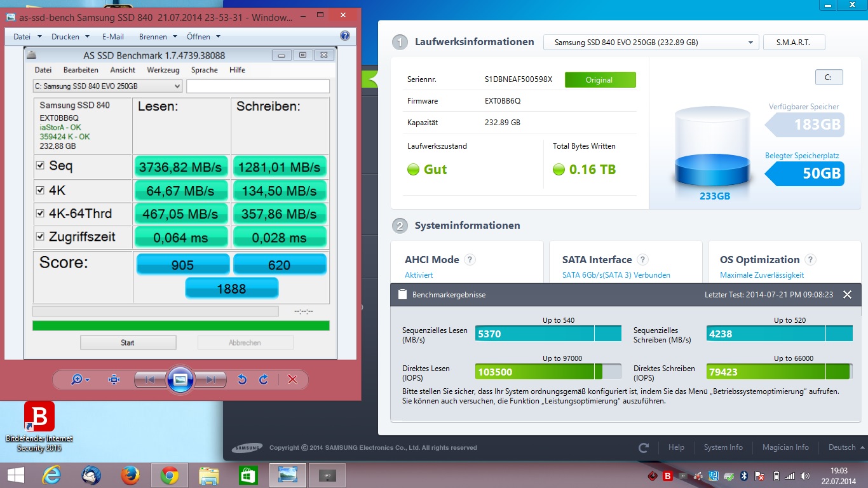Click Bitdefender B tray icon
This screenshot has height=488, width=868.
pos(668,475)
